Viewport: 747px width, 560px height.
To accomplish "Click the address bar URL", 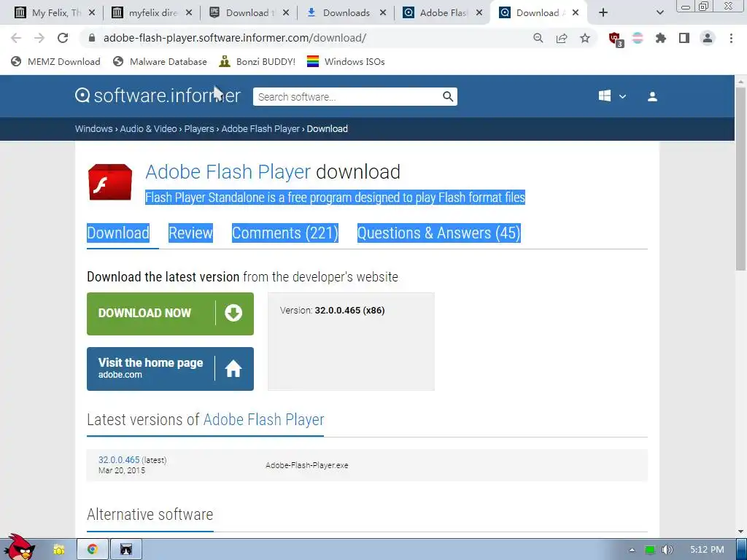I will point(235,38).
